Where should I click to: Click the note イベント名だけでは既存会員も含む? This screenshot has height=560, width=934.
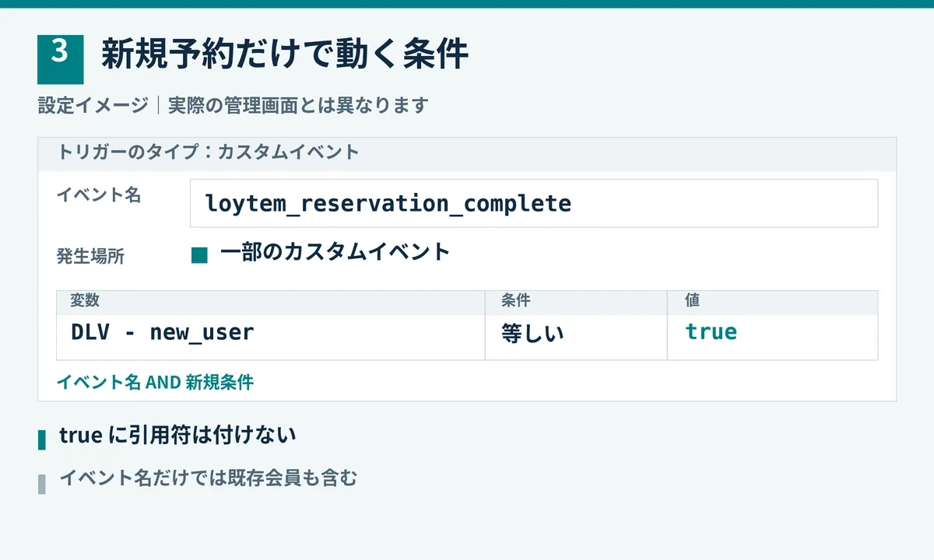click(x=209, y=478)
